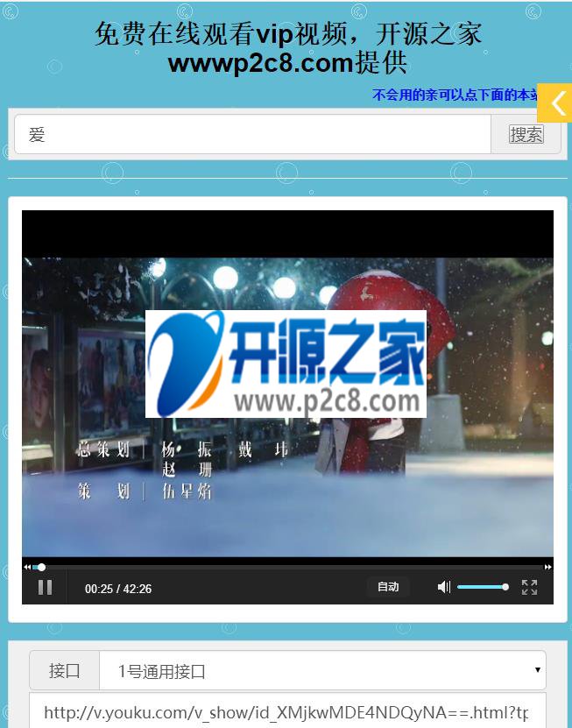Image resolution: width=572 pixels, height=728 pixels.
Task: Mute the video with the speaker icon
Action: [444, 587]
